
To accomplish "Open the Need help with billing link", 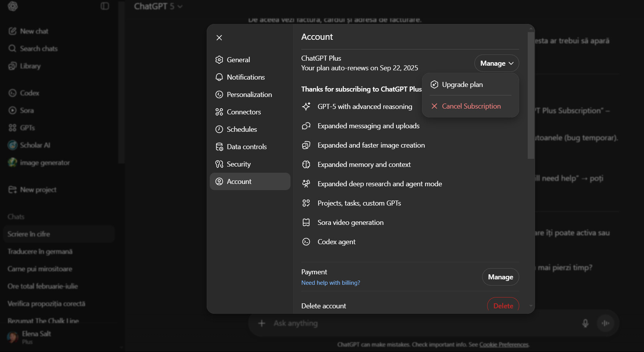I will pos(330,282).
